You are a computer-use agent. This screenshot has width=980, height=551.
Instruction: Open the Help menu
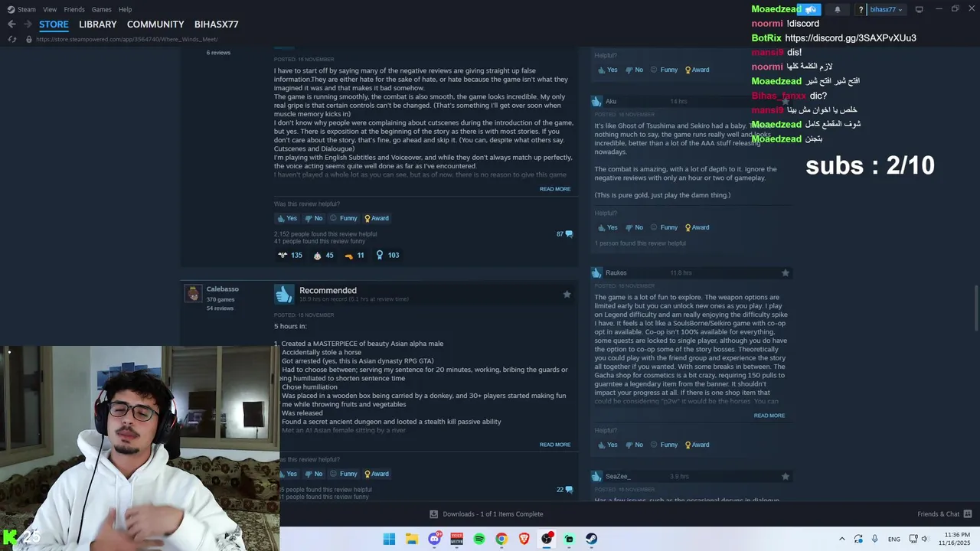(x=125, y=9)
